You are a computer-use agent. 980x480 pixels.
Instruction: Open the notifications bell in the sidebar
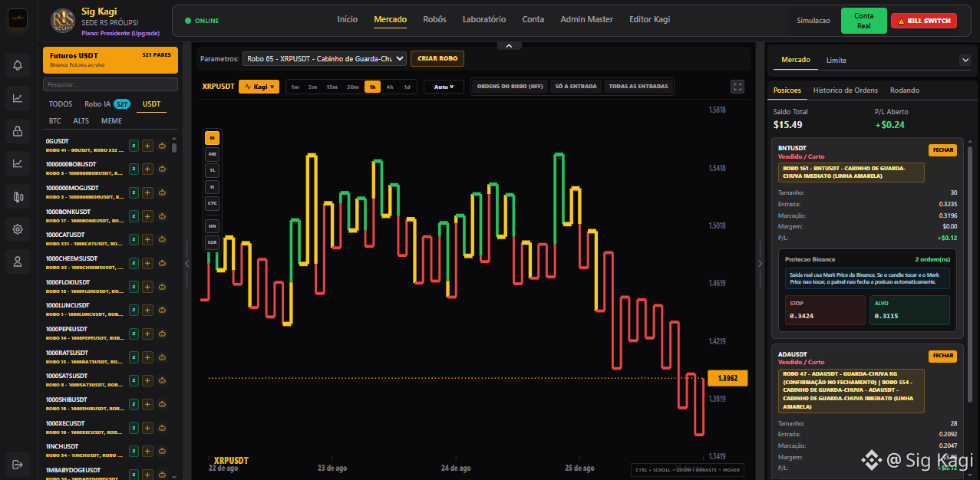pos(18,65)
